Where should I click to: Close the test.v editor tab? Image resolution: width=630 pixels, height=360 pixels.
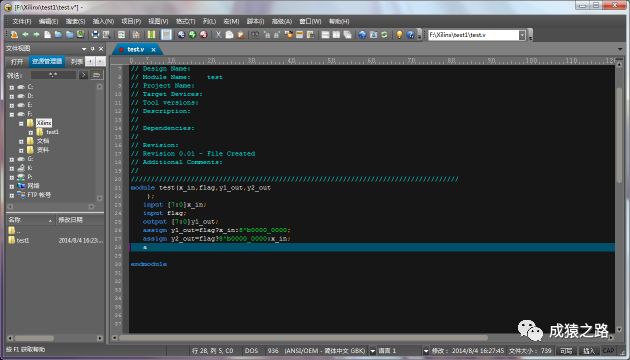153,49
